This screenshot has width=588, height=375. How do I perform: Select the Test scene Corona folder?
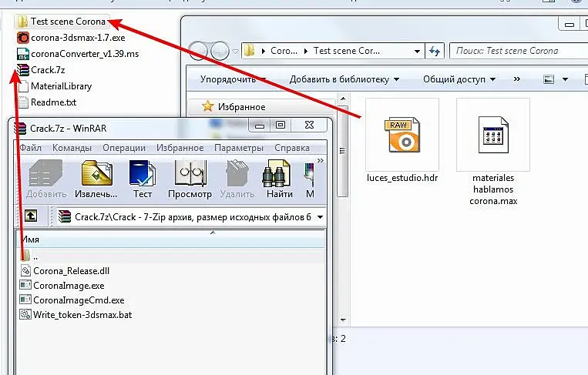(62, 22)
